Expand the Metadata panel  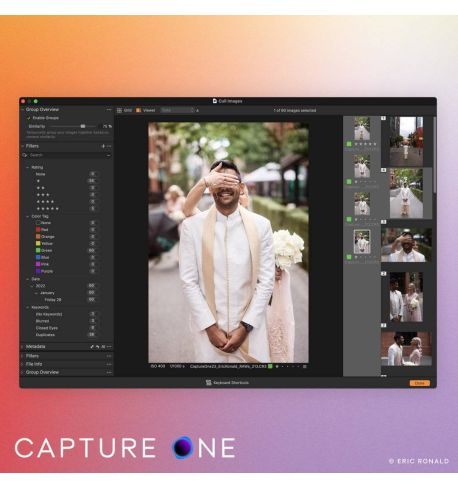pyautogui.click(x=23, y=347)
